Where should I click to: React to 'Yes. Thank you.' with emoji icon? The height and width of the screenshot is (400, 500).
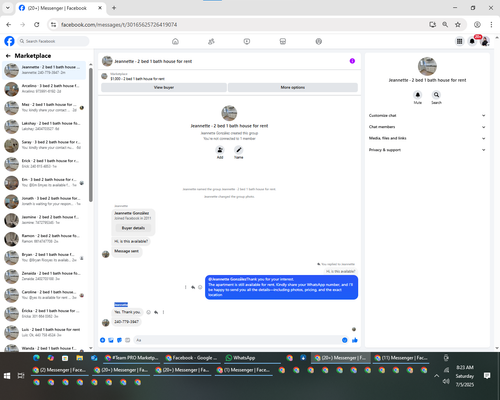[149, 312]
